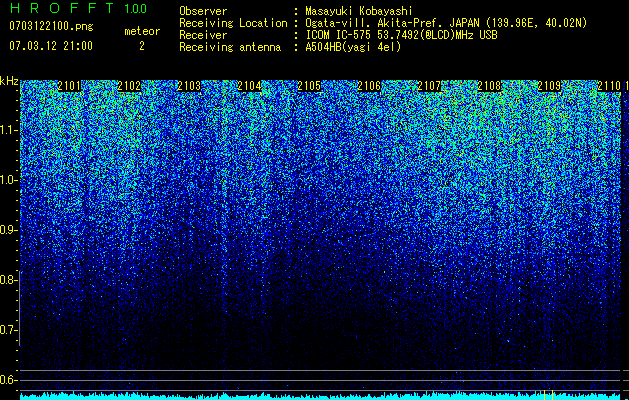Select the Ogata-vill. Akita-Pref. JAPAN location text

click(446, 23)
